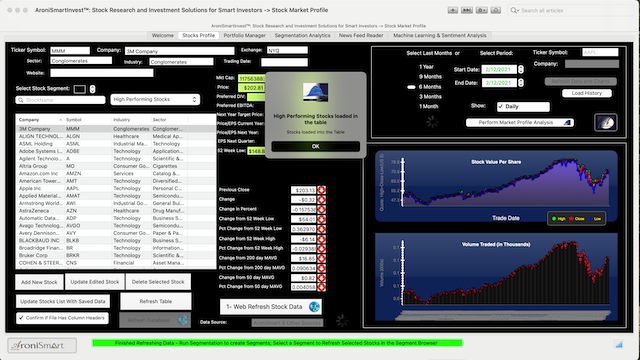The image size is (640, 360).
Task: Click the sort arrow in the Company column header
Action: (x=60, y=120)
